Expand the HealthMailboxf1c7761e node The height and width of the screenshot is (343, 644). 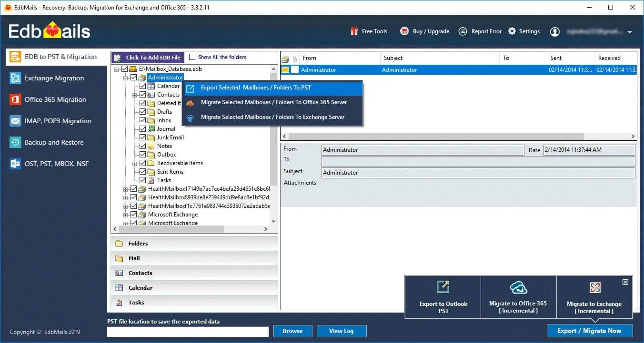click(126, 206)
